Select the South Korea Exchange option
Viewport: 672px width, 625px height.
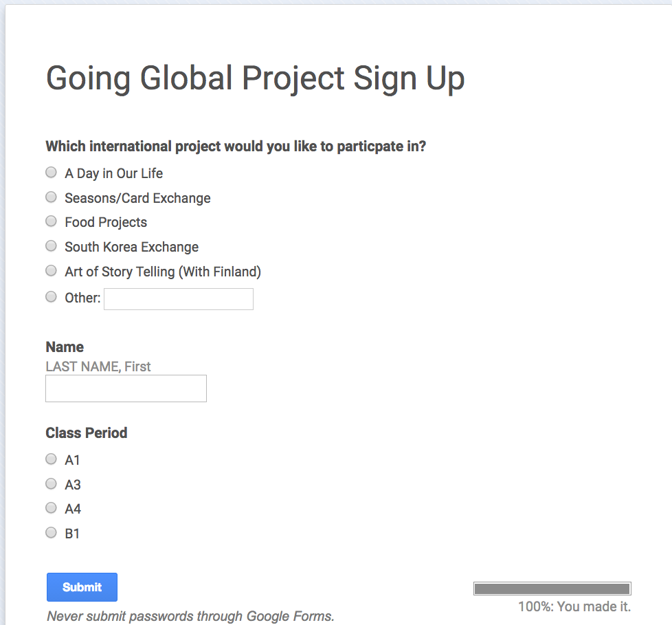coord(51,246)
